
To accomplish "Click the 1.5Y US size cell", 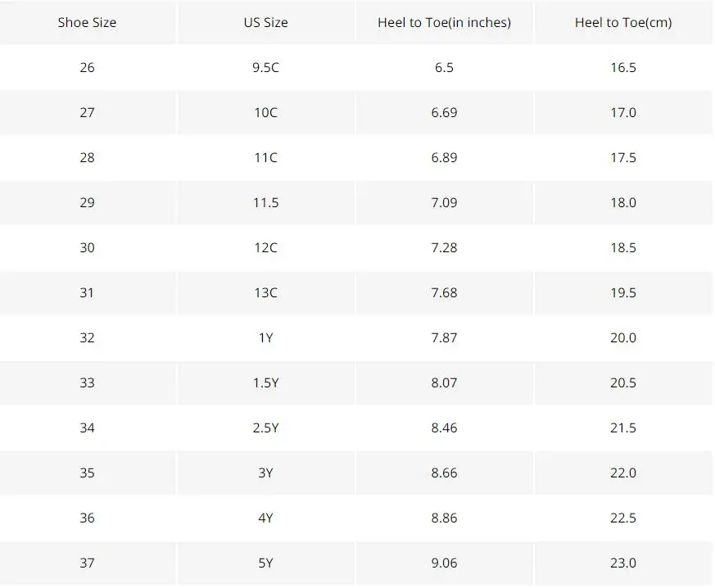I will pyautogui.click(x=266, y=383).
